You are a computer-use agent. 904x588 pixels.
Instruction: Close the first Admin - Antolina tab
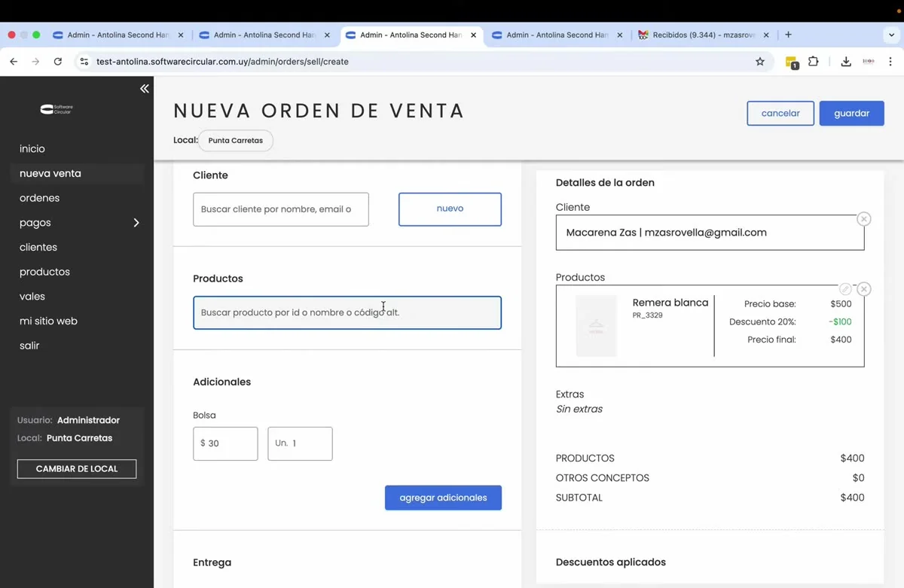tap(181, 35)
